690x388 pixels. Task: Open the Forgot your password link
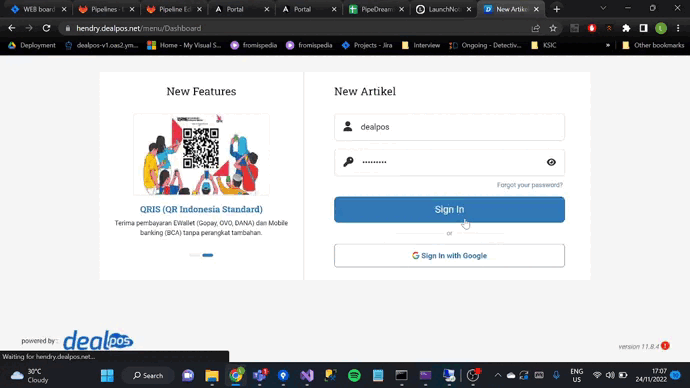pos(530,185)
